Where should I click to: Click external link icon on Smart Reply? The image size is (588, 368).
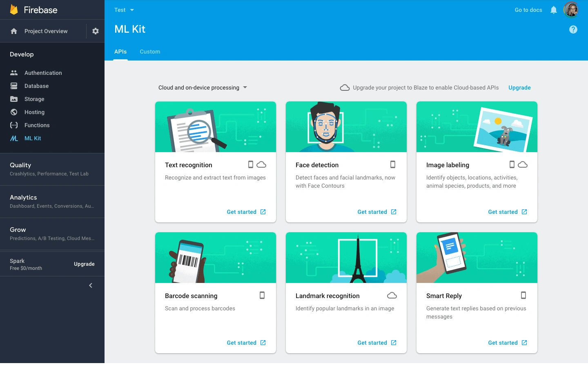pos(524,343)
